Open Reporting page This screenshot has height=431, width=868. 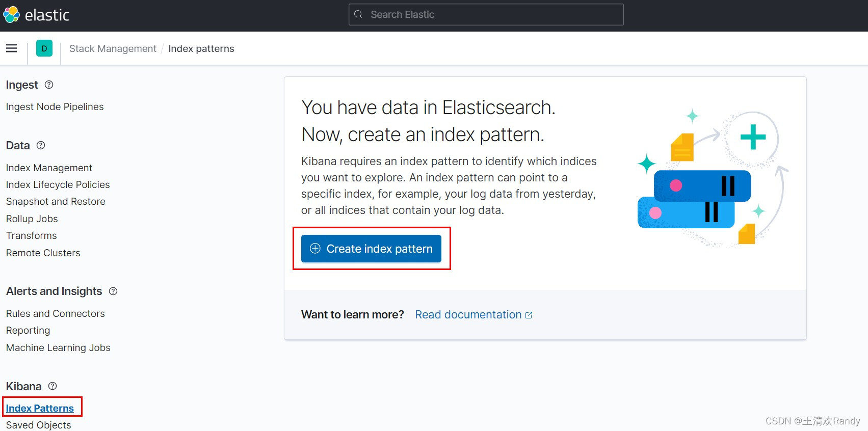coord(28,330)
